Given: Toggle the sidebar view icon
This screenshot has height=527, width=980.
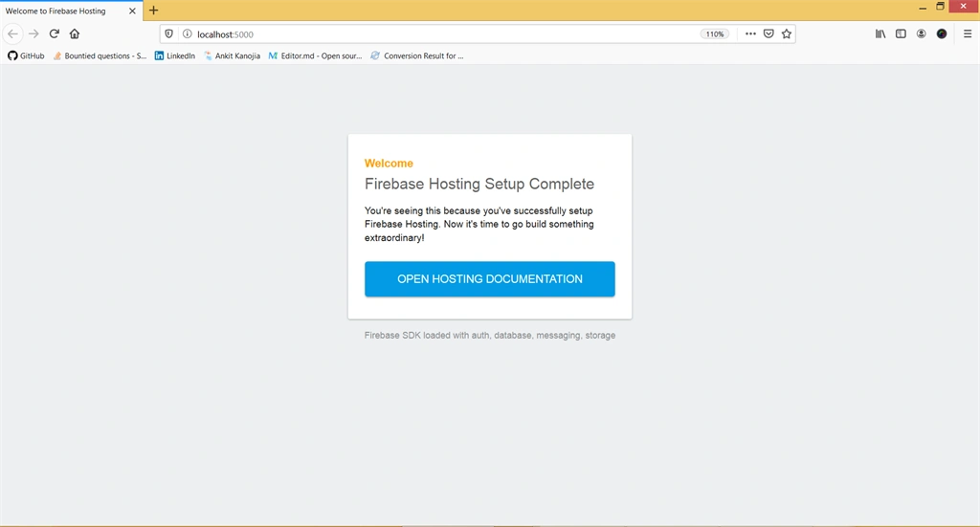Looking at the screenshot, I should pyautogui.click(x=901, y=33).
